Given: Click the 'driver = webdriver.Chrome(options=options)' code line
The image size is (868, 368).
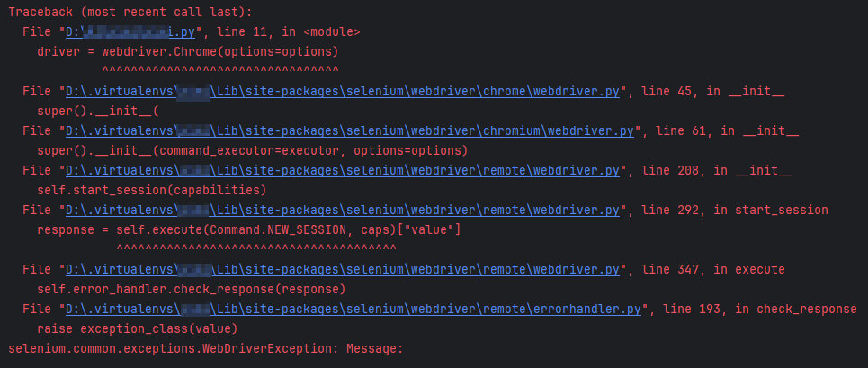Looking at the screenshot, I should [188, 52].
